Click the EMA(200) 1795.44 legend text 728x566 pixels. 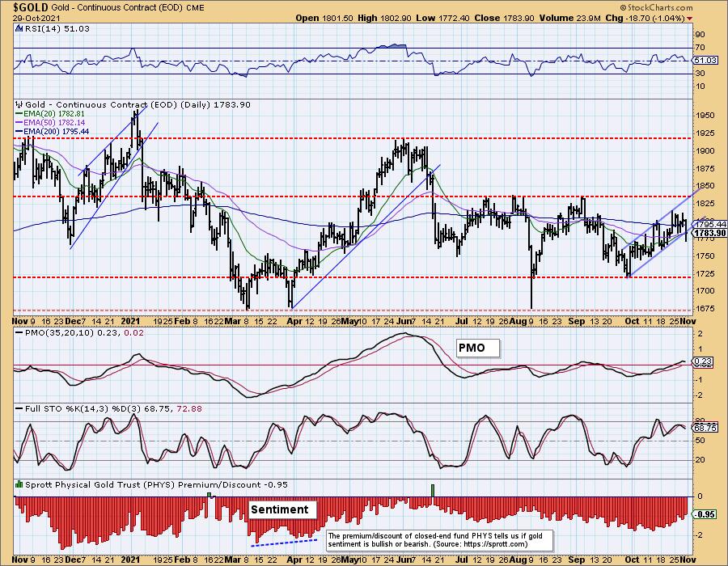click(56, 131)
